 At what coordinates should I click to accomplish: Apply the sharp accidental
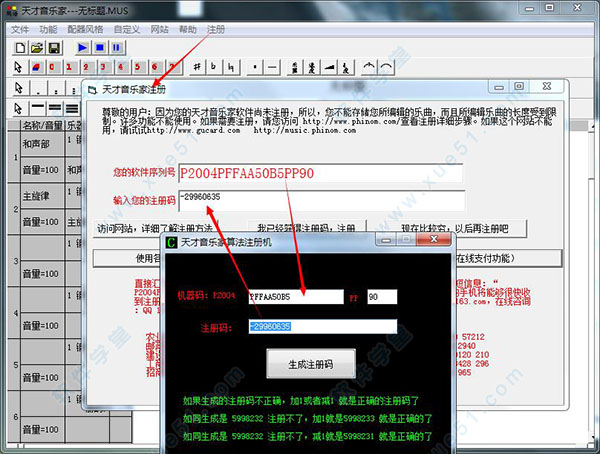pyautogui.click(x=197, y=67)
